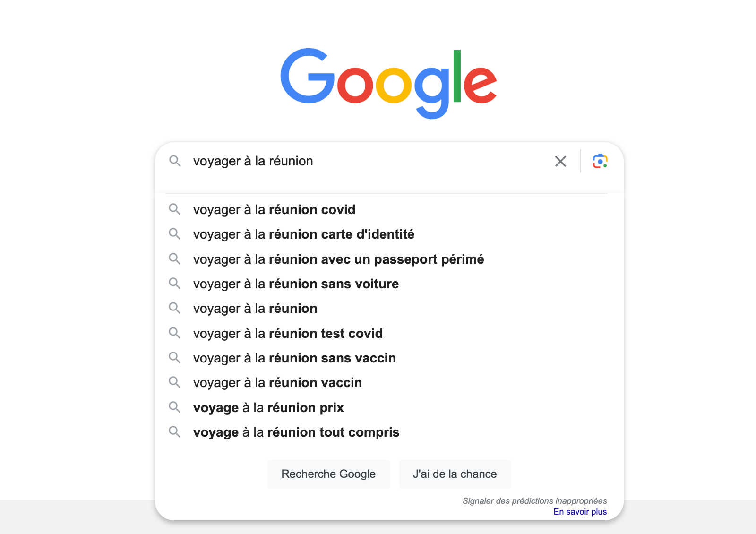Click the Recherche Google button
The height and width of the screenshot is (534, 756).
(x=328, y=474)
